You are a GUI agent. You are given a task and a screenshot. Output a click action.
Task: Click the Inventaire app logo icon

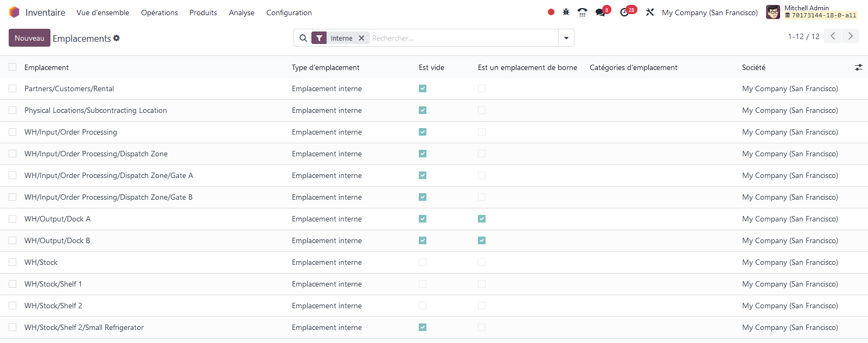pyautogui.click(x=14, y=12)
